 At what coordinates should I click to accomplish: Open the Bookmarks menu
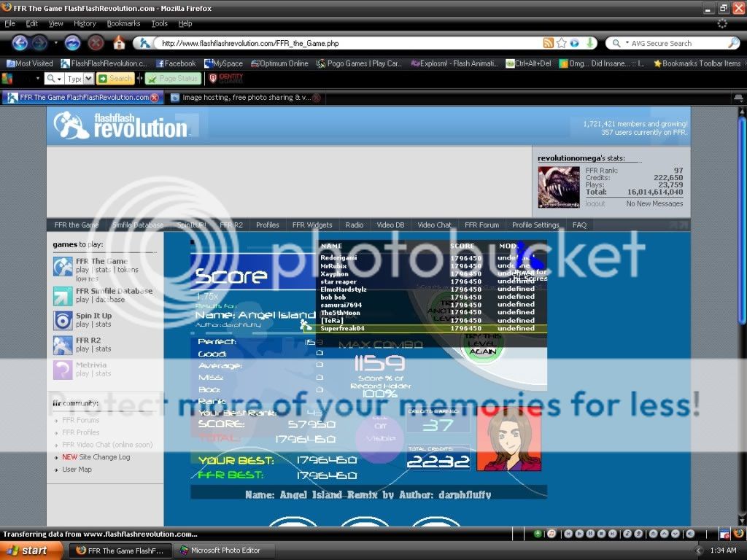(x=123, y=23)
